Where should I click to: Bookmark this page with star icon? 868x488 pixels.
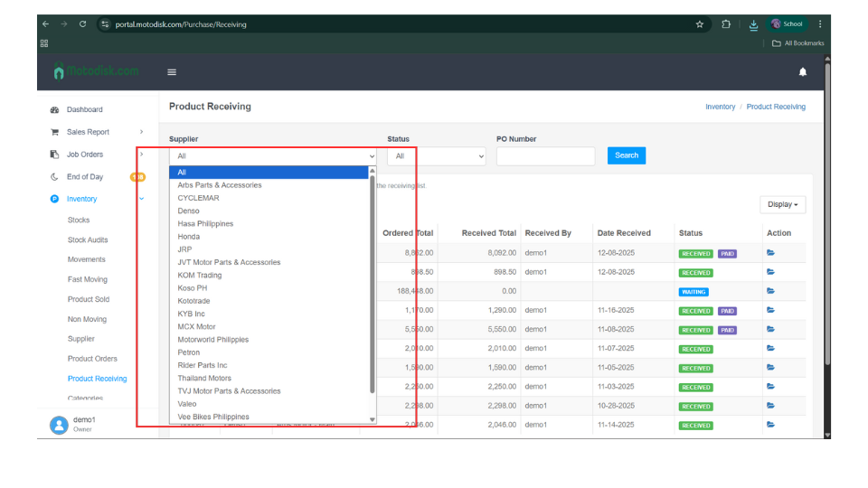pos(699,24)
